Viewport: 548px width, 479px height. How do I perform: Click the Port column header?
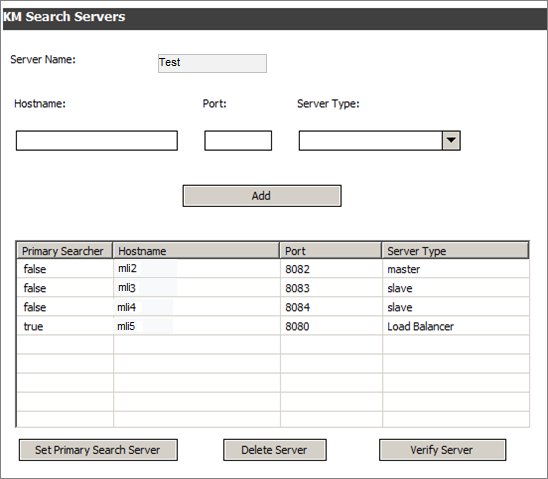(331, 251)
